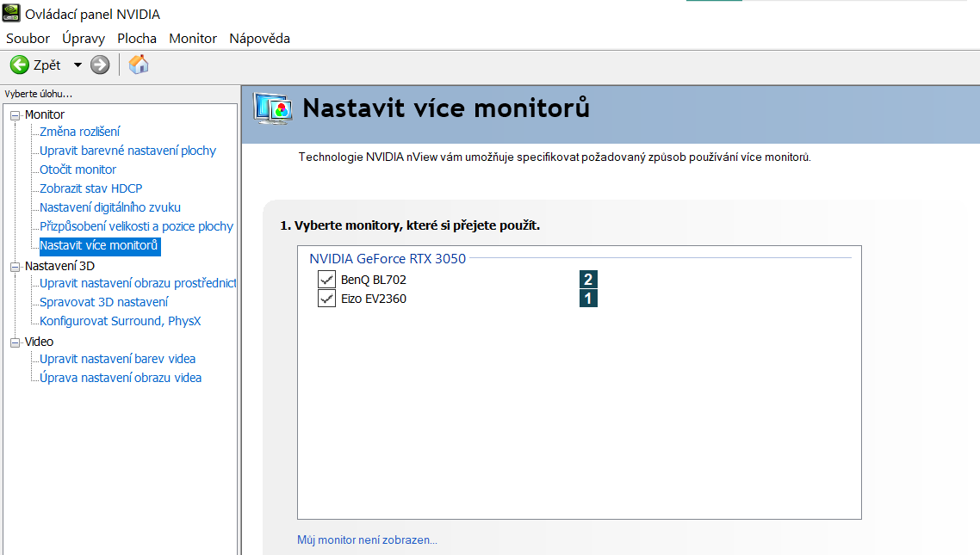
Task: Click the monitor number 2 badge
Action: pos(588,280)
